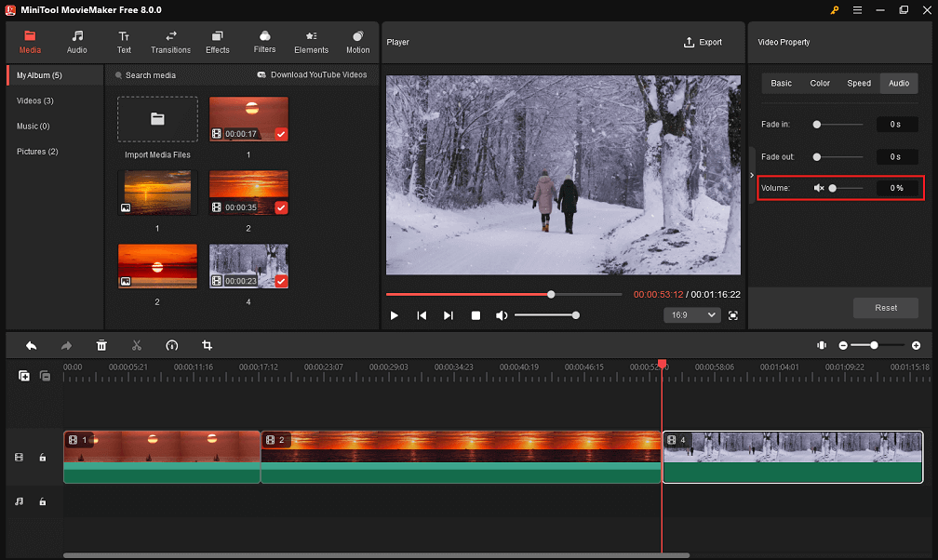Click the clip Volume slider
This screenshot has width=938, height=560.
click(846, 188)
